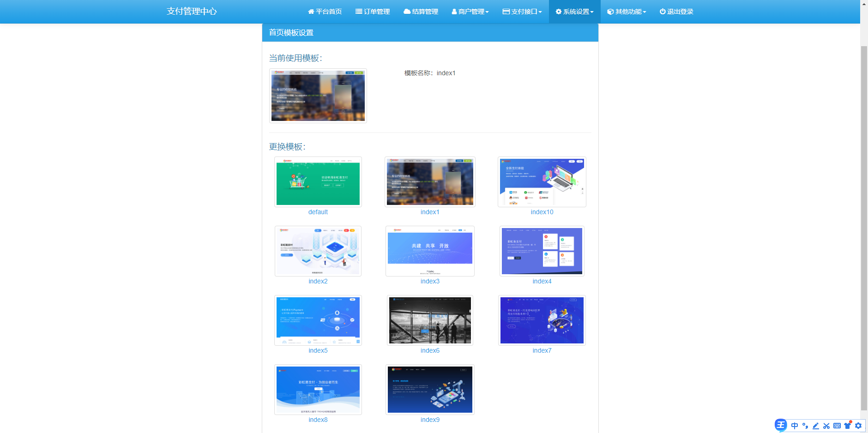The width and height of the screenshot is (868, 433).
Task: Click the index5 template thumbnail
Action: pyautogui.click(x=318, y=320)
